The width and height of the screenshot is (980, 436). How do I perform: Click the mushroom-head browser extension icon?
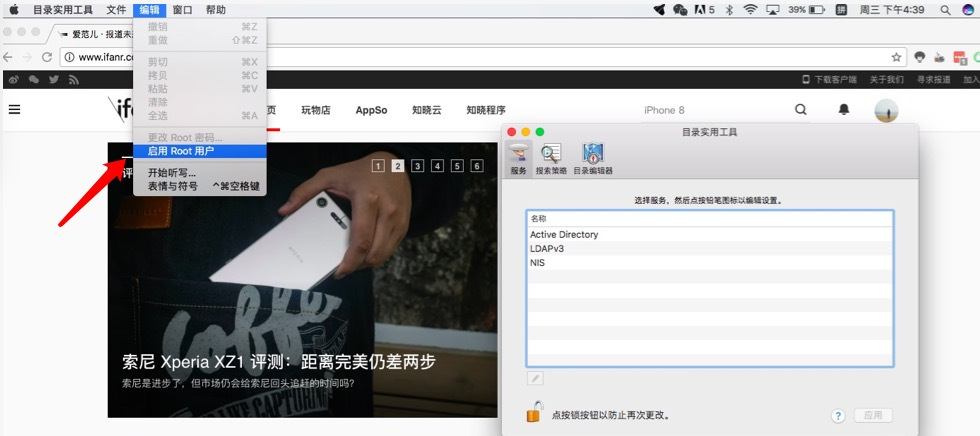coord(919,57)
